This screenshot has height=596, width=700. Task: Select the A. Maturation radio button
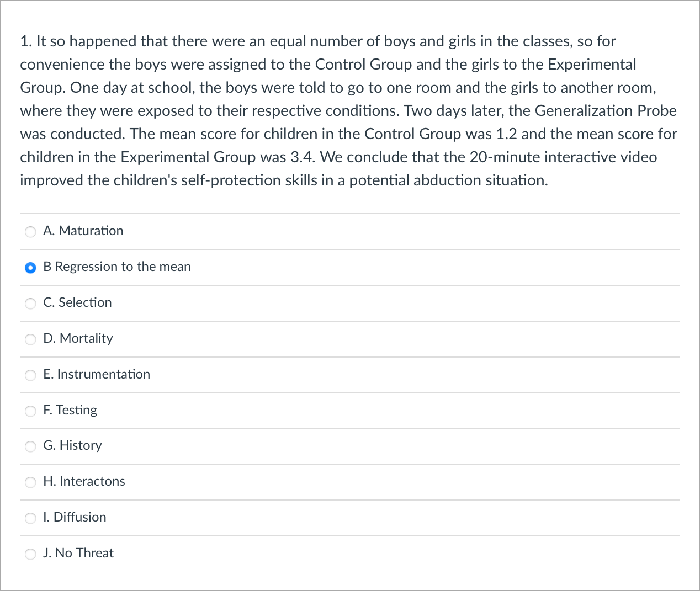pos(30,232)
